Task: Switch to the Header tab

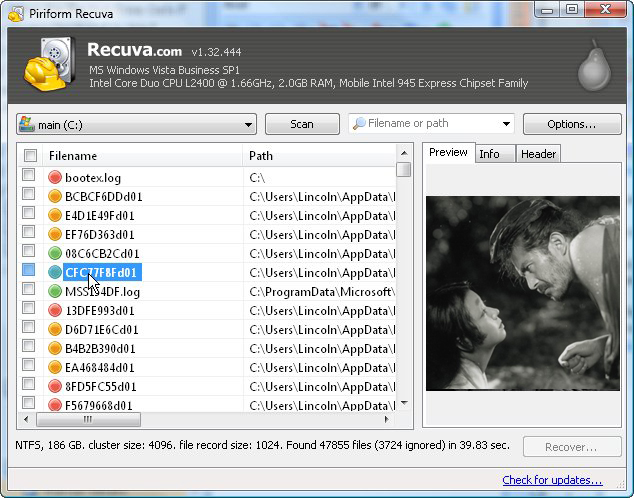Action: pyautogui.click(x=538, y=154)
